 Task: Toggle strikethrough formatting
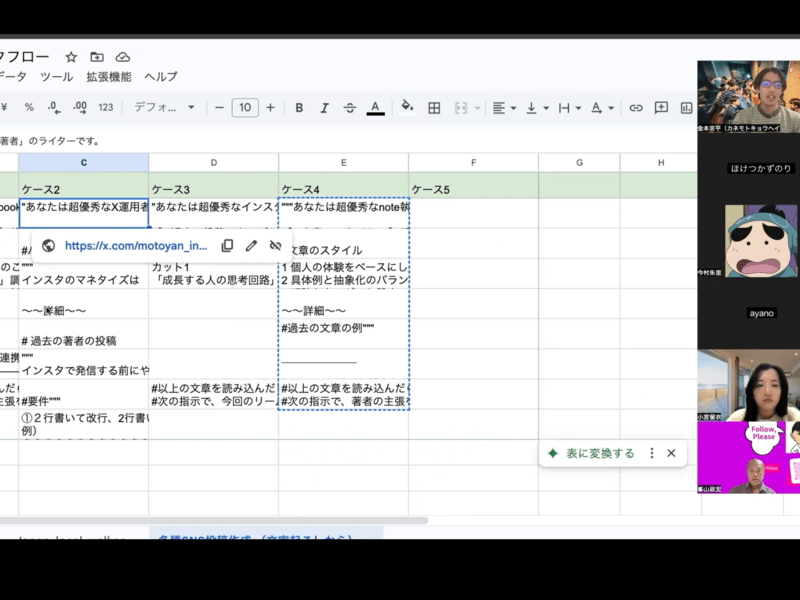coord(349,108)
